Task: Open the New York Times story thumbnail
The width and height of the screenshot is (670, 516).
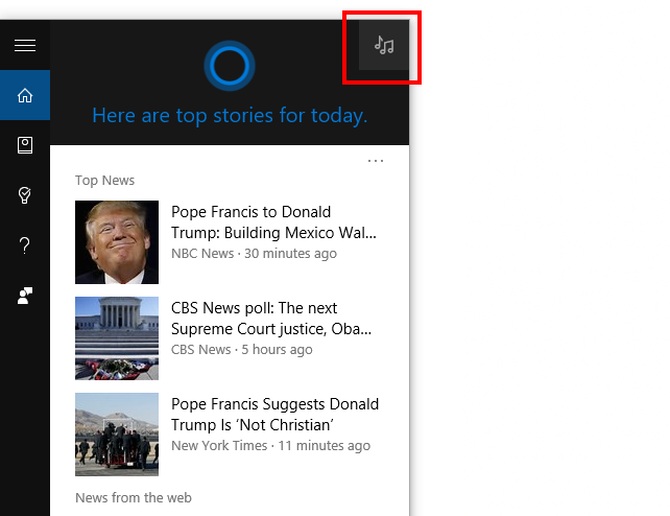Action: (117, 434)
